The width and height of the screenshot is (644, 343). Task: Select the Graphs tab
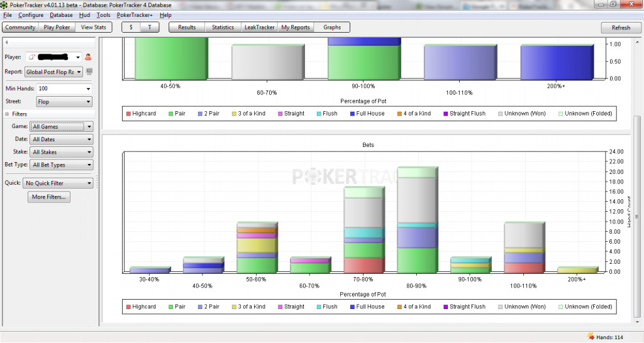[x=332, y=27]
